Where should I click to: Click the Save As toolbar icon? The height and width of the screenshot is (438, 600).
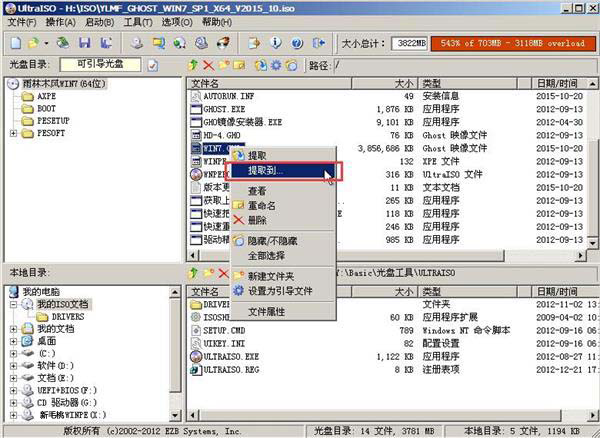(106, 43)
